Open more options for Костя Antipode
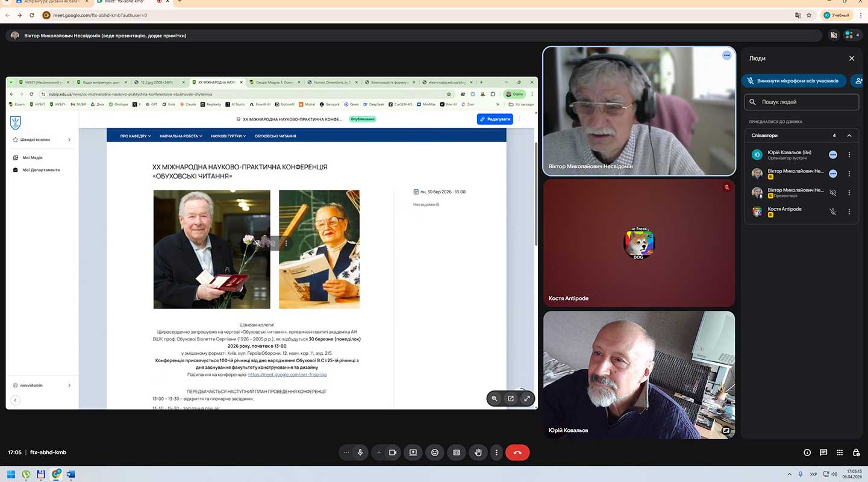The height and width of the screenshot is (482, 868). pyautogui.click(x=849, y=212)
